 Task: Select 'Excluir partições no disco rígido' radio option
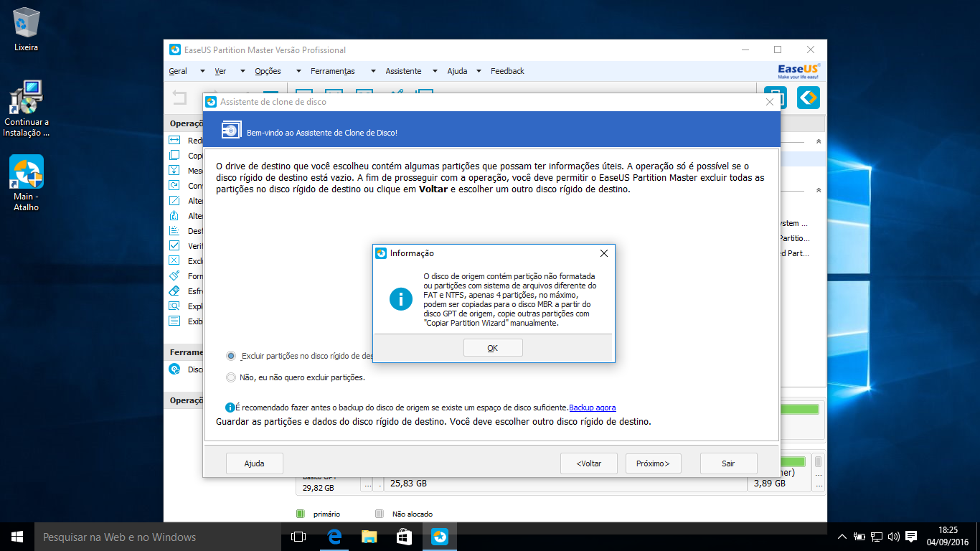pos(230,355)
